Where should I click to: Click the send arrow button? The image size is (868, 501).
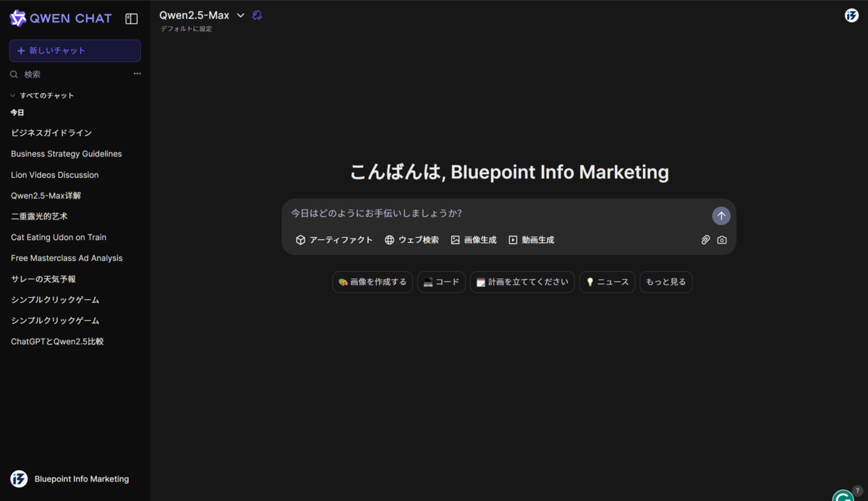point(721,215)
